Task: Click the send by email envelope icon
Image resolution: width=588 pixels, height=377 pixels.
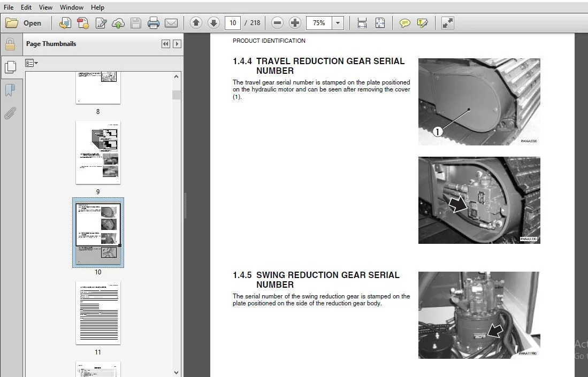Action: click(171, 23)
